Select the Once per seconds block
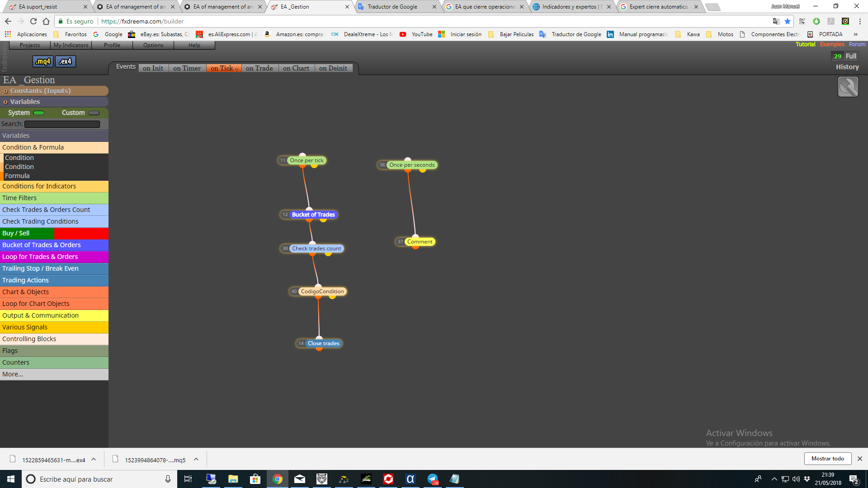Image resolution: width=868 pixels, height=488 pixels. pyautogui.click(x=412, y=165)
